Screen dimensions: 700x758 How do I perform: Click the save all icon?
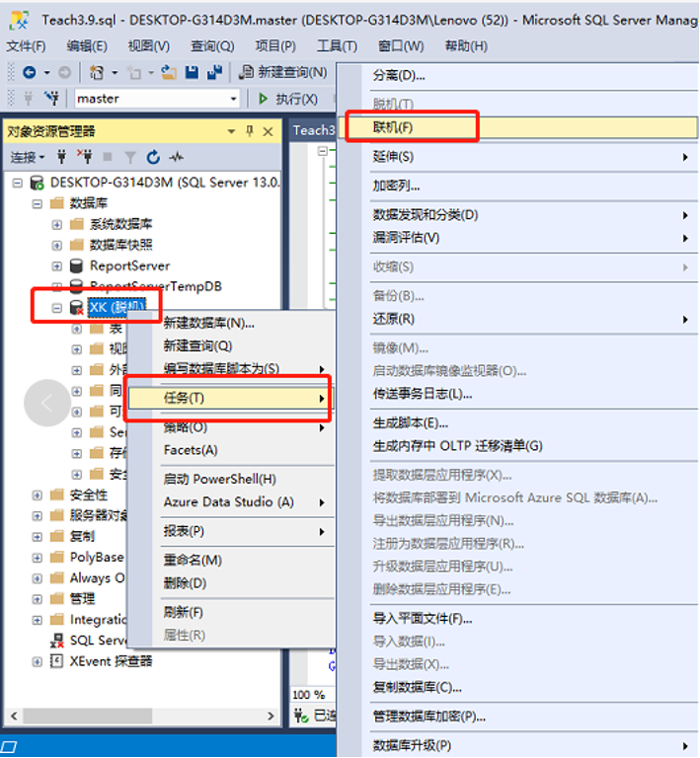(214, 72)
